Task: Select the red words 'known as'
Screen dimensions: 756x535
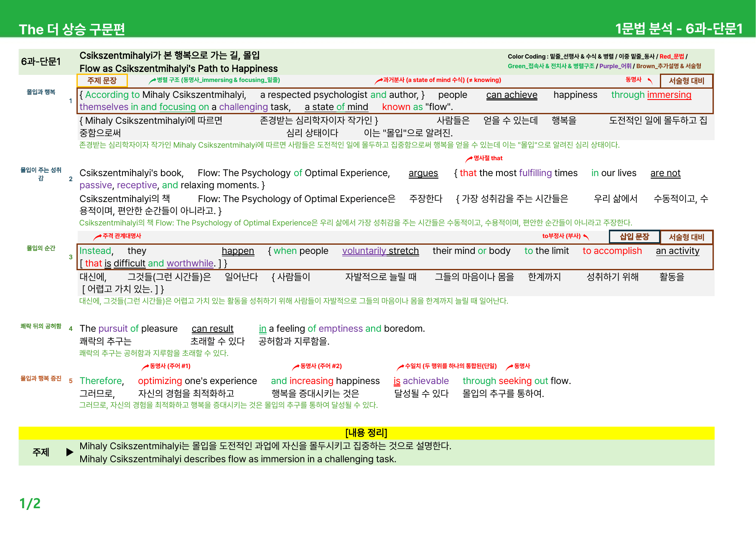Action: pos(402,107)
